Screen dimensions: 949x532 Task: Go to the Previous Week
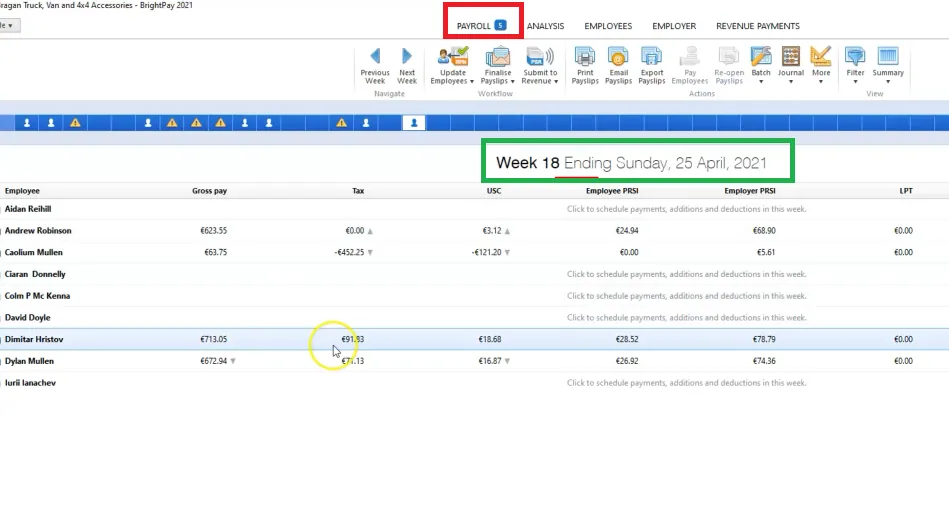click(375, 65)
